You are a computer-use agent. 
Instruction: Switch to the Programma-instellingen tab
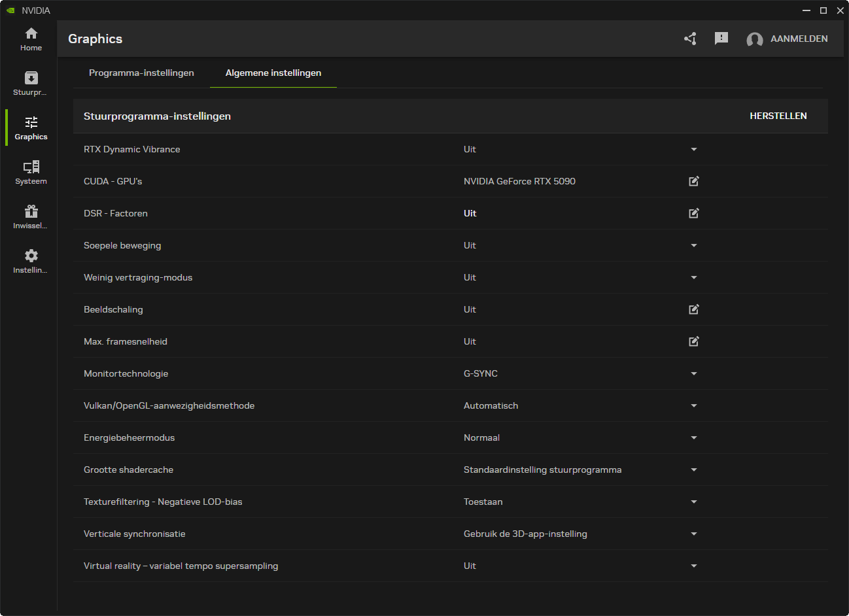tap(141, 73)
